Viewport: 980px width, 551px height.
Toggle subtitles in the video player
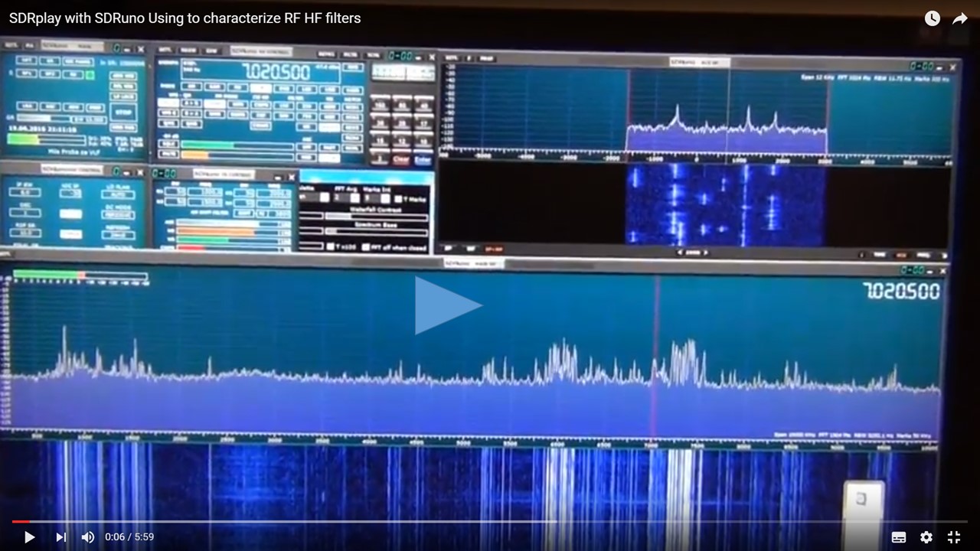coord(899,537)
